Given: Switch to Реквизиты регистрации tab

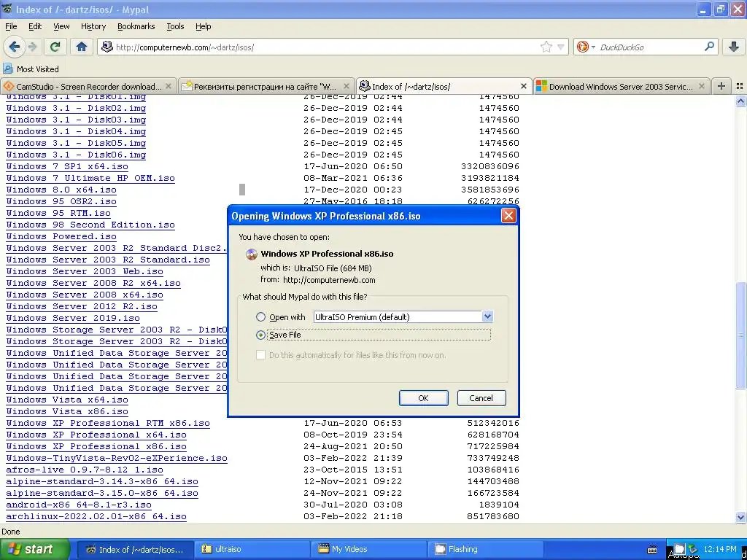Looking at the screenshot, I should (x=266, y=86).
